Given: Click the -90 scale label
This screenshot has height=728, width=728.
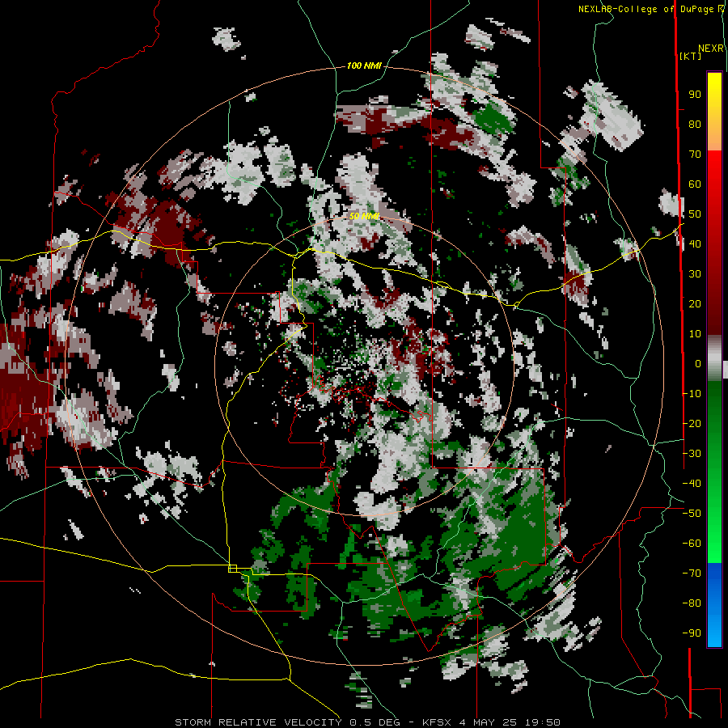Looking at the screenshot, I should tap(692, 633).
